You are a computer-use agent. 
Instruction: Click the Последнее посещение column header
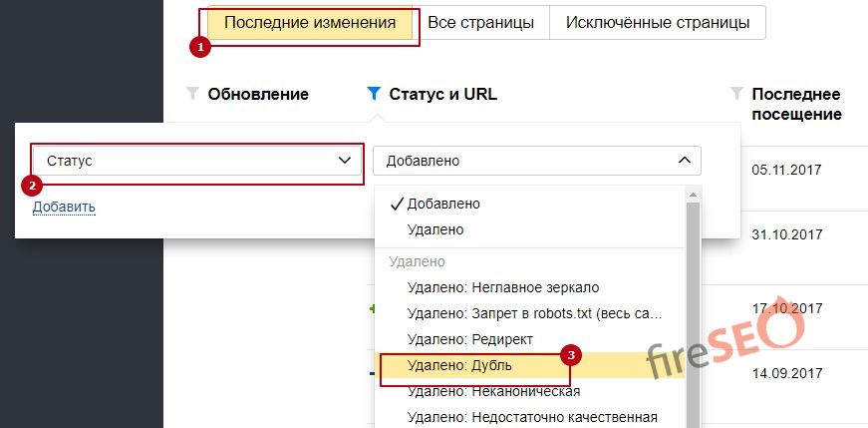[x=796, y=104]
